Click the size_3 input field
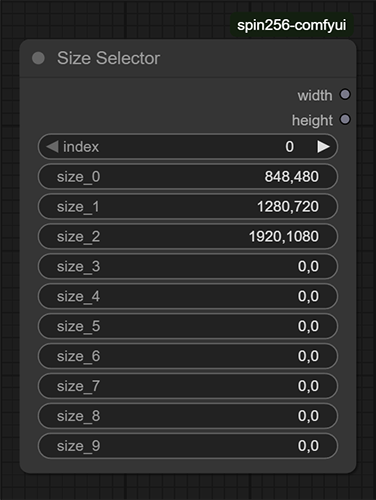Viewport: 376px width, 500px height. (x=188, y=266)
